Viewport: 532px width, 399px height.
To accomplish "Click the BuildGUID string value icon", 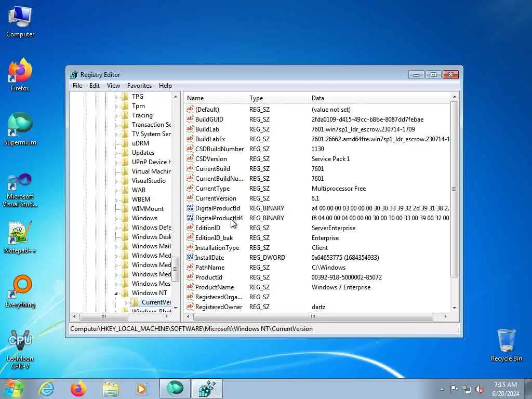I will coord(190,119).
